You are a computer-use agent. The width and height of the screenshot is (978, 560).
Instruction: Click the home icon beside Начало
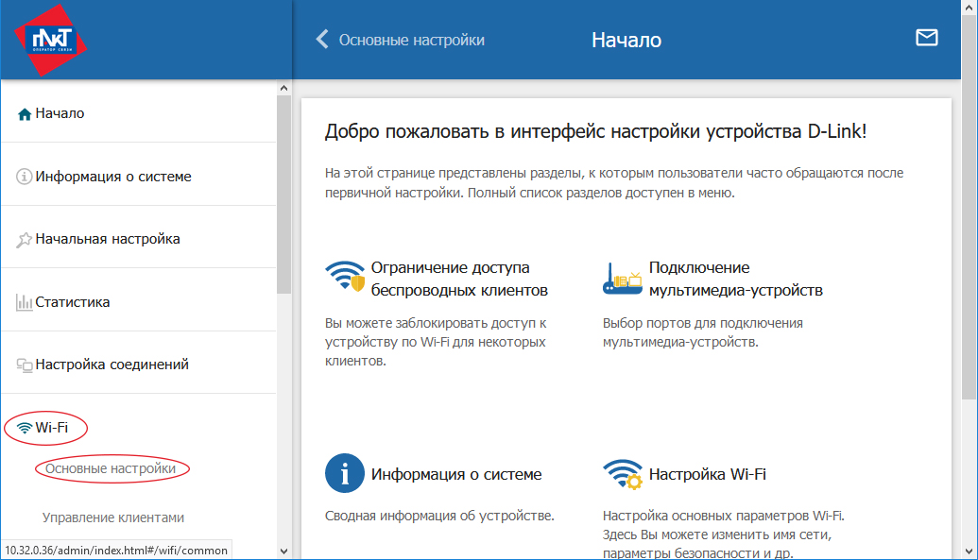click(x=25, y=114)
